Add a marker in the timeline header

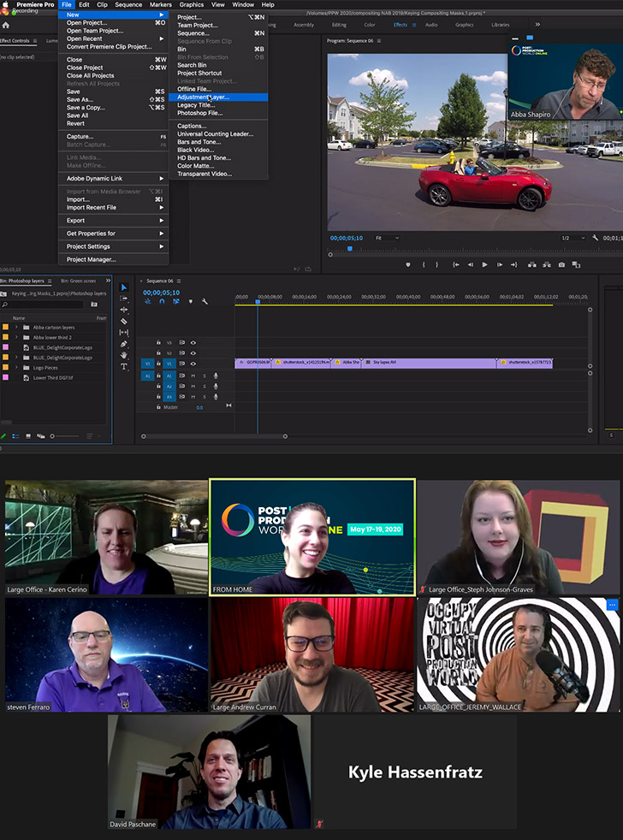coord(190,301)
